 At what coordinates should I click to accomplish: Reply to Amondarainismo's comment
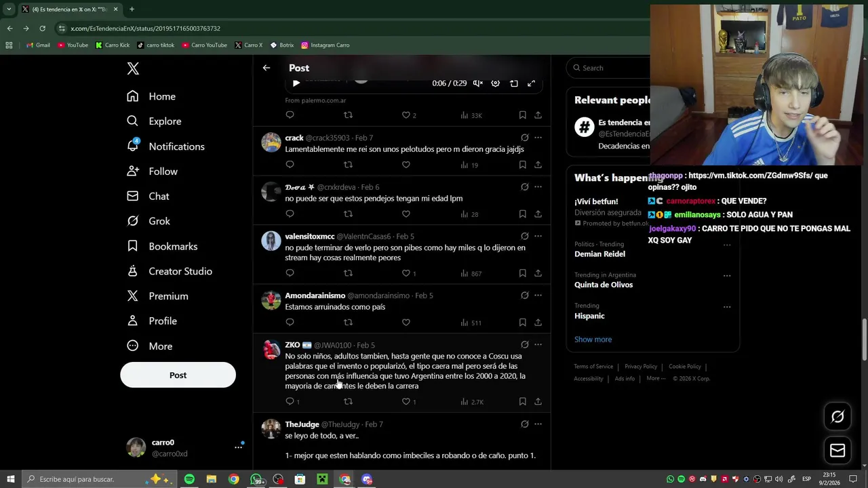point(290,323)
